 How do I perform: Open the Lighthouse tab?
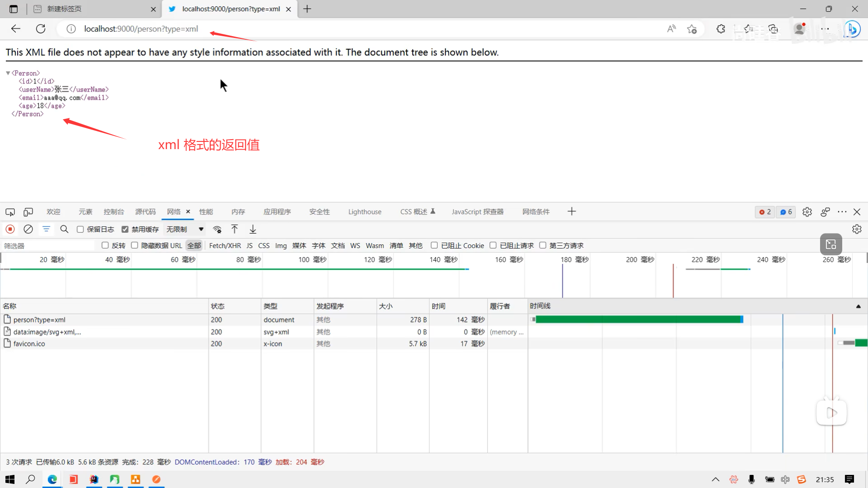[x=364, y=212]
